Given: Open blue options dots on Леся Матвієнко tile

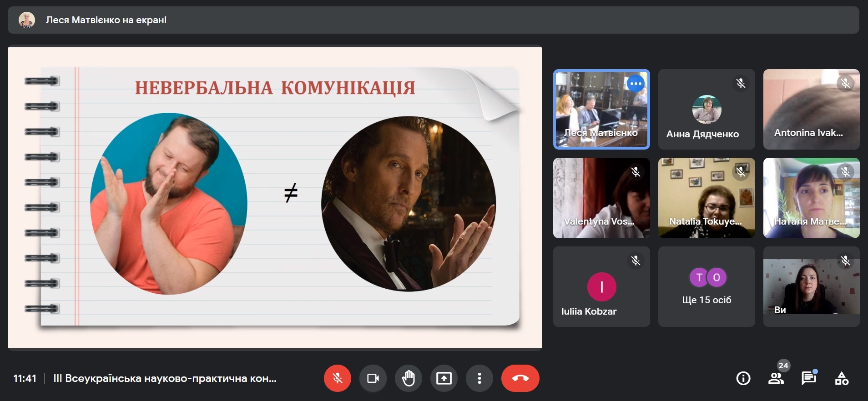Looking at the screenshot, I should click(636, 84).
